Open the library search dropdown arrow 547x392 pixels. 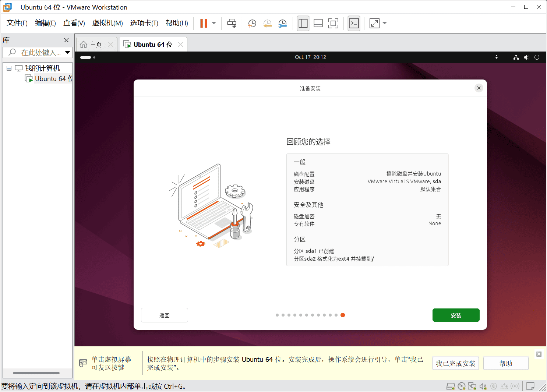[x=68, y=53]
